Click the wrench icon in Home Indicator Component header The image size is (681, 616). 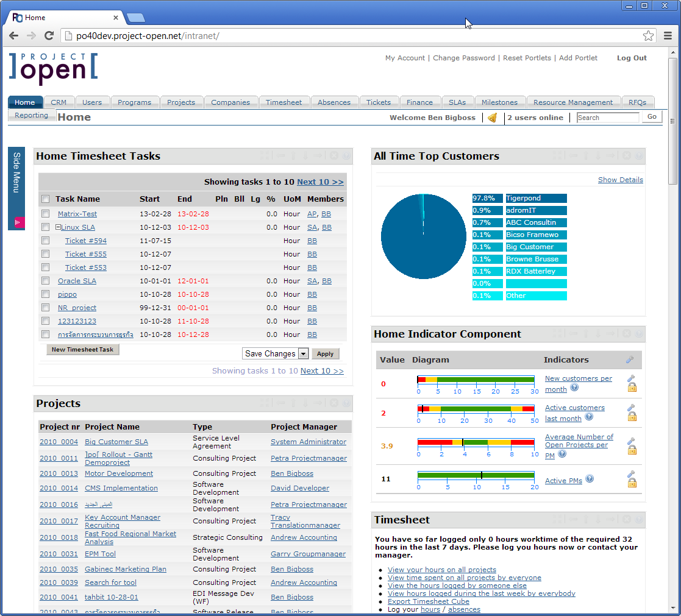[629, 359]
